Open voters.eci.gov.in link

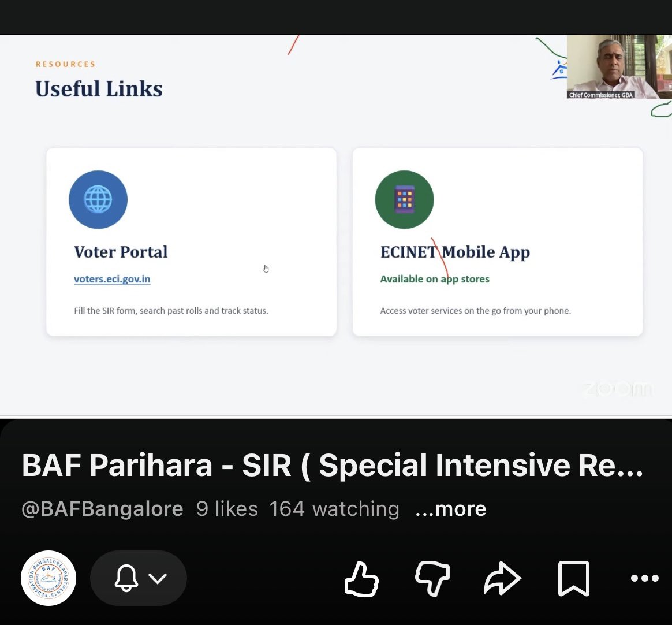pyautogui.click(x=112, y=279)
